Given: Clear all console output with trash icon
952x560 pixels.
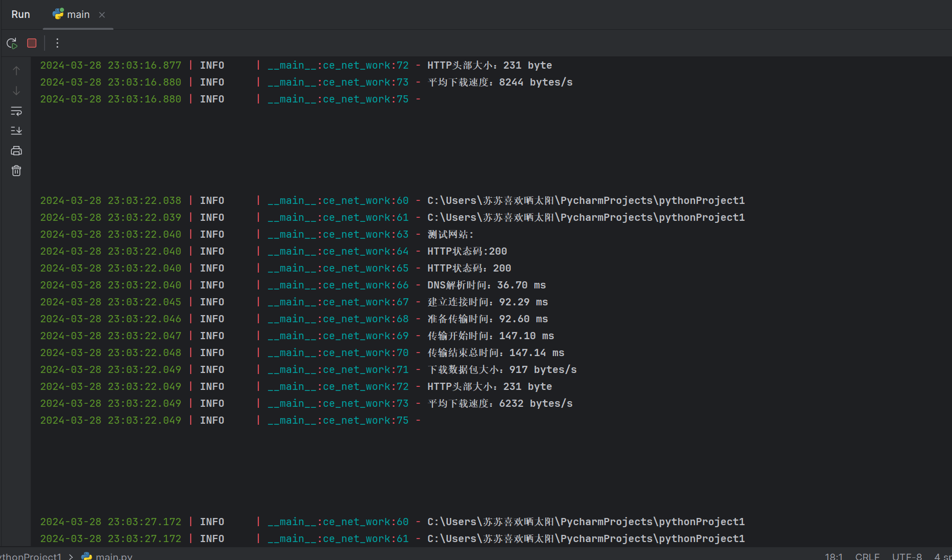Looking at the screenshot, I should 16,171.
